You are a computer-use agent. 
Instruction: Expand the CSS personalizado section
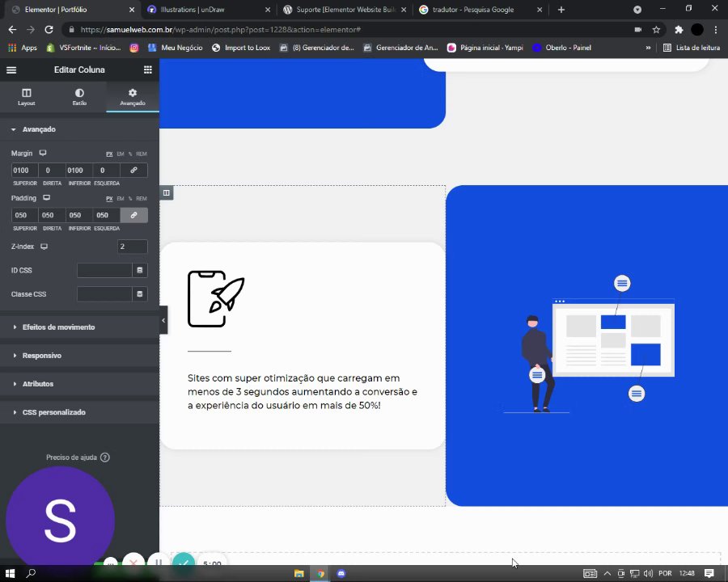tap(53, 412)
